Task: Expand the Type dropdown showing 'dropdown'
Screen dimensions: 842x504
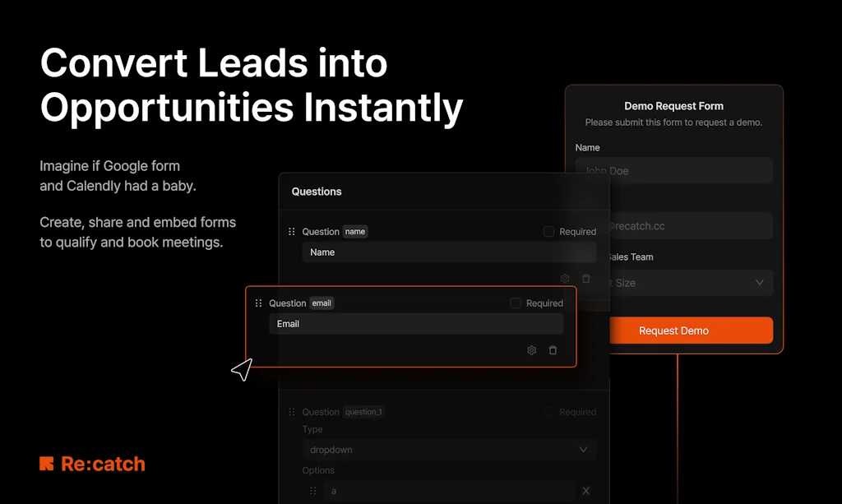Action: (x=448, y=450)
